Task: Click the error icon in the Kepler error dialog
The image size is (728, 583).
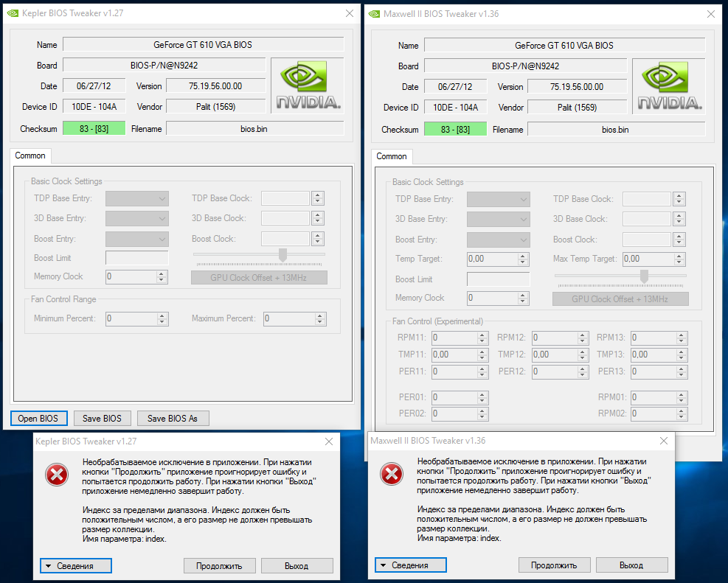Action: click(x=57, y=475)
